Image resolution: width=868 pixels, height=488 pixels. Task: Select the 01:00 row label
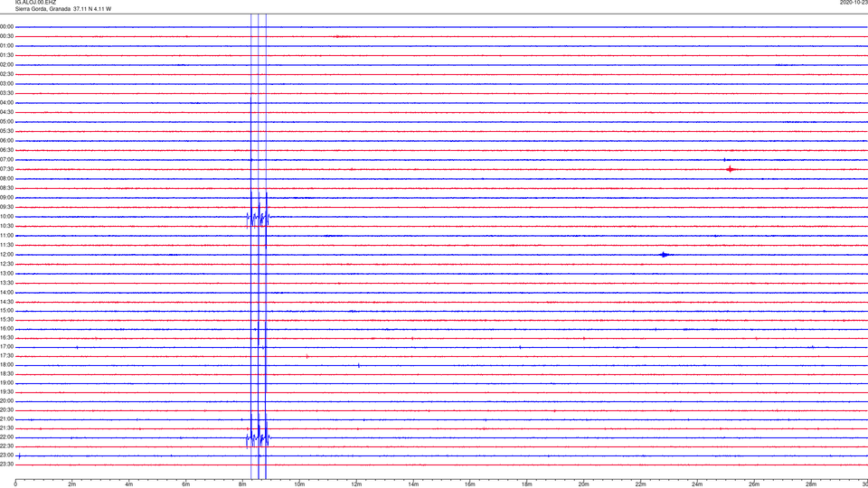pyautogui.click(x=6, y=46)
